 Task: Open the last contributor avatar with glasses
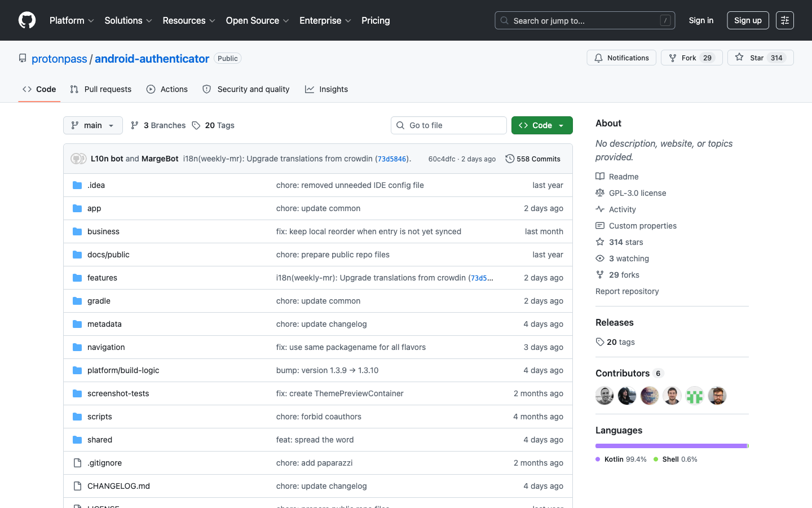pyautogui.click(x=717, y=396)
